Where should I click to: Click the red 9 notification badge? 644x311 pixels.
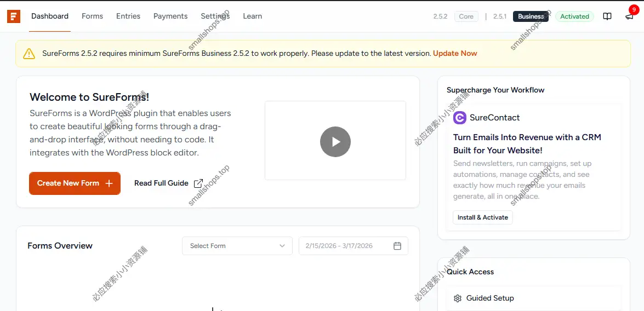click(x=635, y=10)
